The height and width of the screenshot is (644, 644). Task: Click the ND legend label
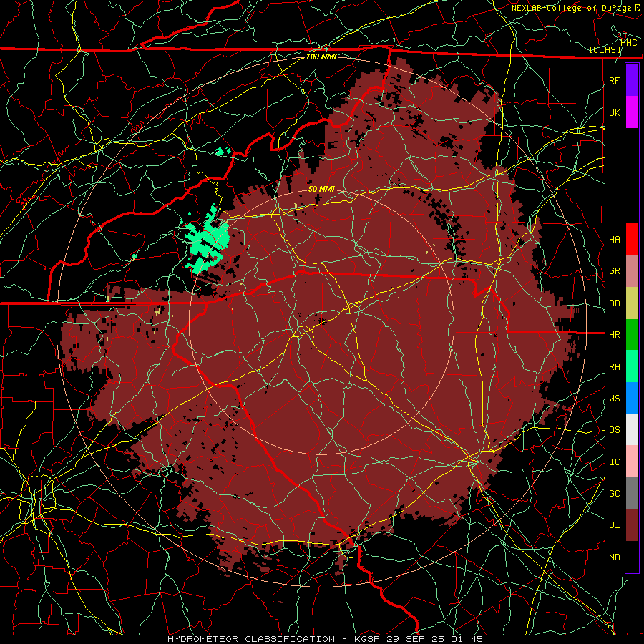pyautogui.click(x=614, y=557)
